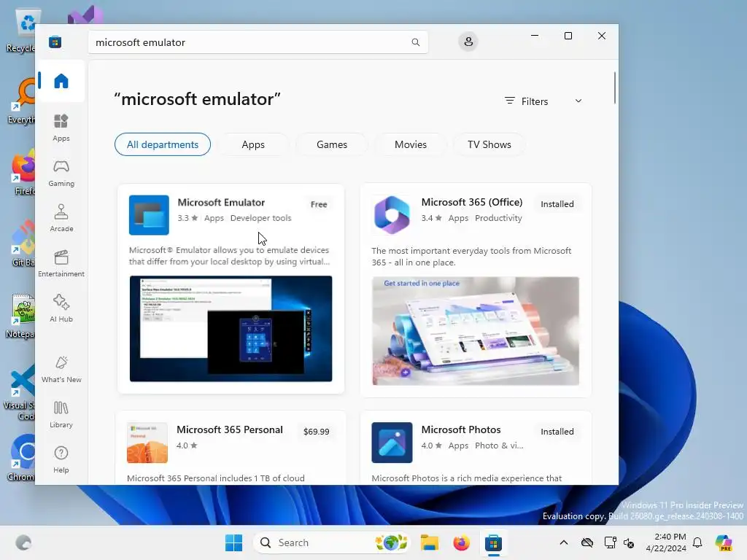This screenshot has height=560, width=747.
Task: Open the Home section in Store sidebar
Action: (x=61, y=81)
